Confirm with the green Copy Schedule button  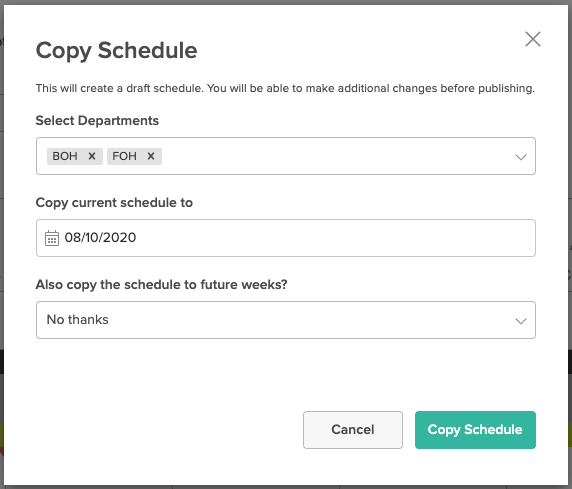coord(475,430)
